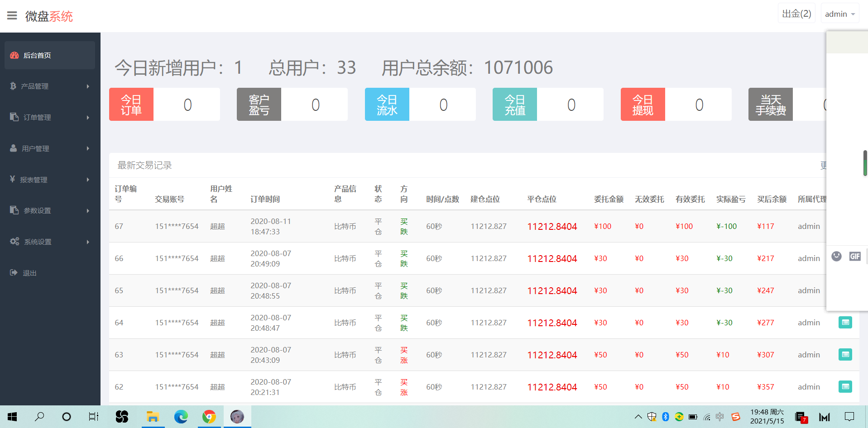Click the 2020-08-11 18:47:33 timestamp
Image resolution: width=868 pixels, height=428 pixels.
[x=271, y=226]
